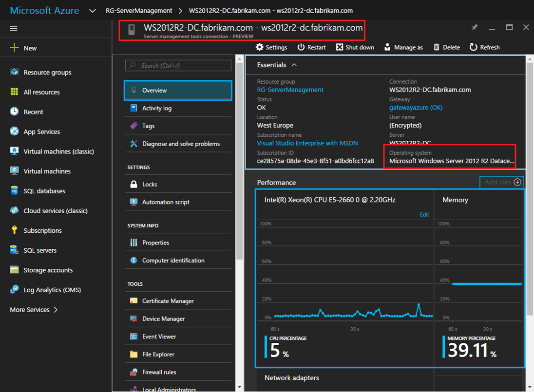
Task: Select the Overview menu item
Action: tap(178, 90)
